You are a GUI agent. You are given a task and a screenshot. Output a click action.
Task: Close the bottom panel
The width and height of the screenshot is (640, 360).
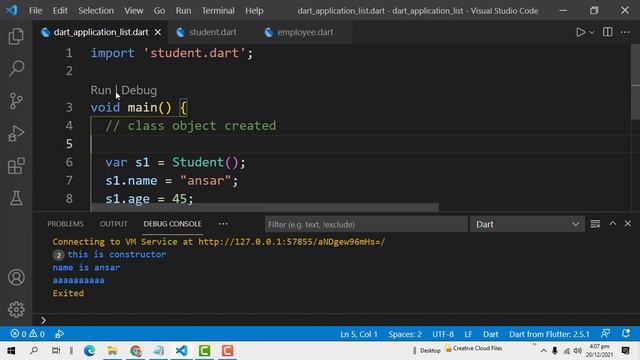[x=628, y=224]
